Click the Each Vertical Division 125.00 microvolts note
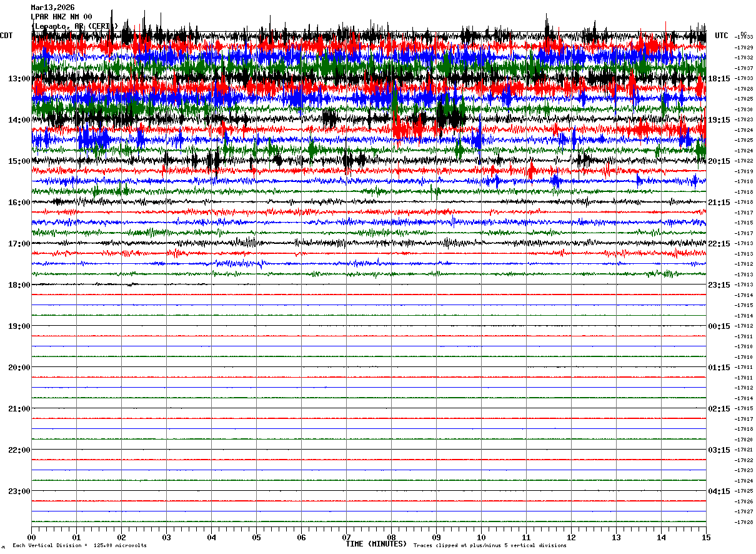 [80, 546]
